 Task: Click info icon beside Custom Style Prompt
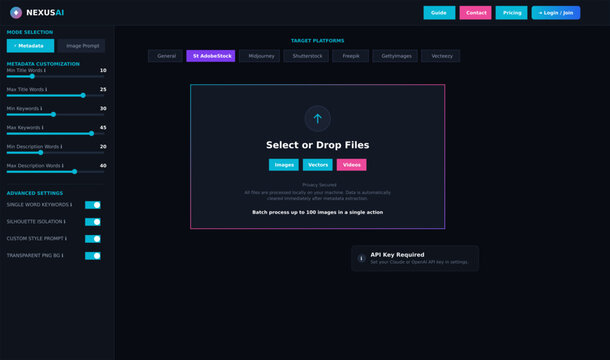point(66,239)
